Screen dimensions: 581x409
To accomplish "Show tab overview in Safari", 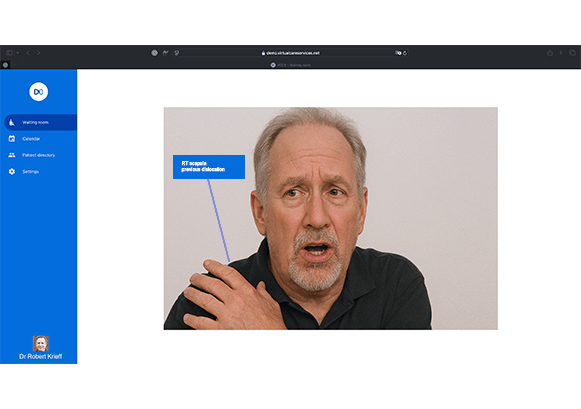I will pos(572,53).
